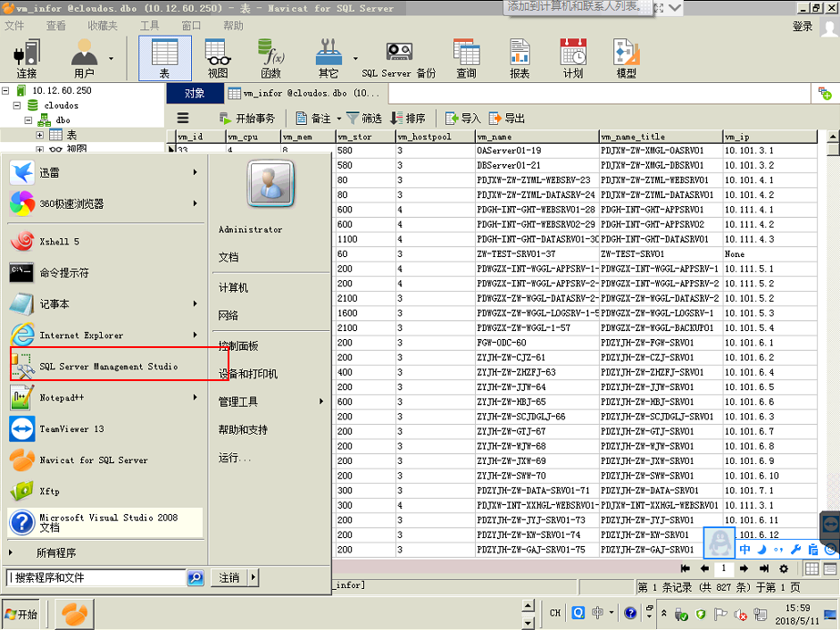Screen dimensions: 840x630
Task: Launch Xftp from start menu
Action: coord(104,492)
